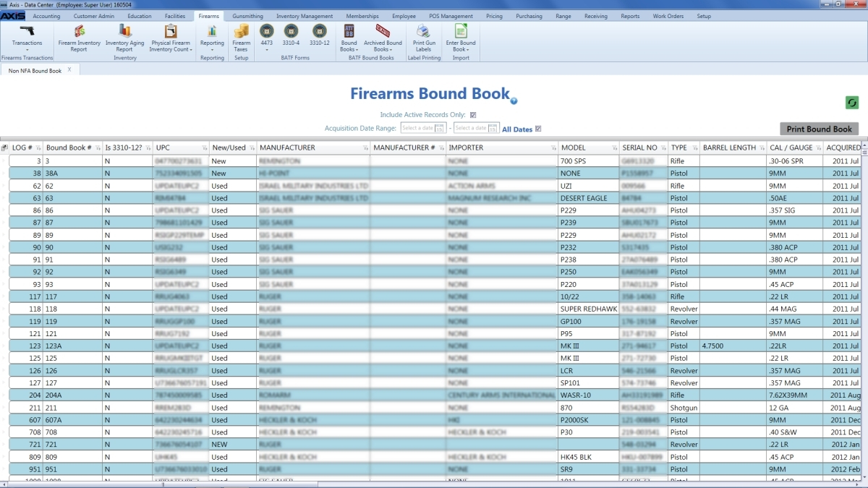Open the start date calendar picker
Screen dimensions: 868x488
[x=439, y=129]
